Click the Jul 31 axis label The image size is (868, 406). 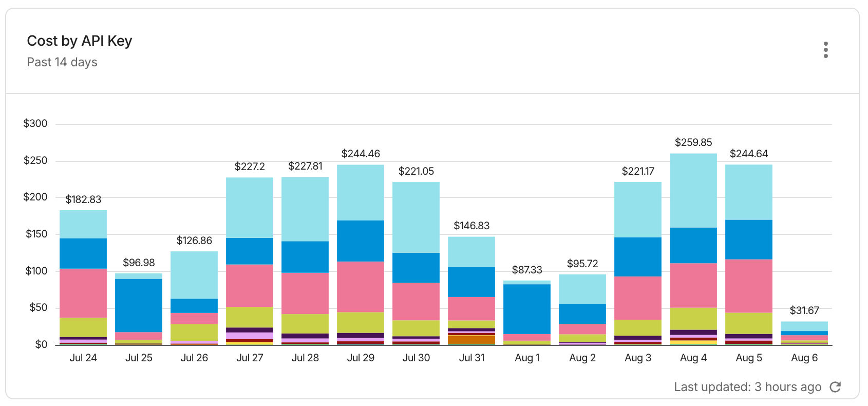coord(471,358)
